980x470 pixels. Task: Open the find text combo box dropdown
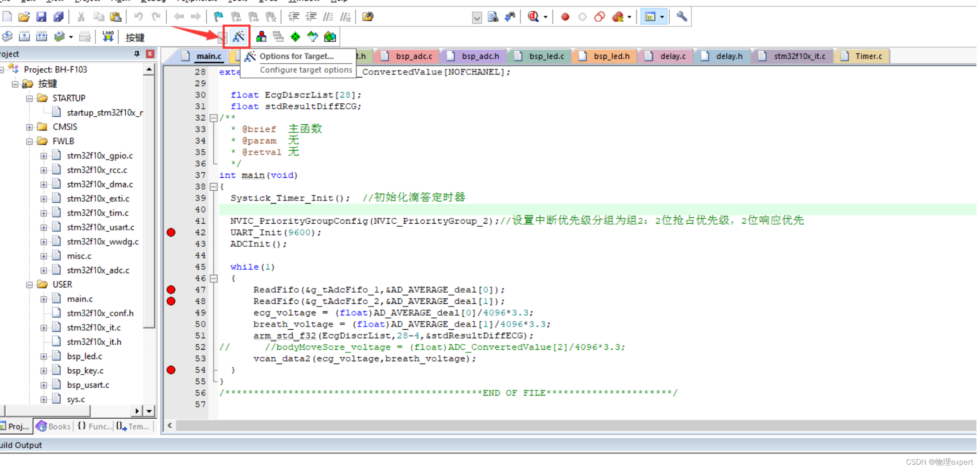477,18
